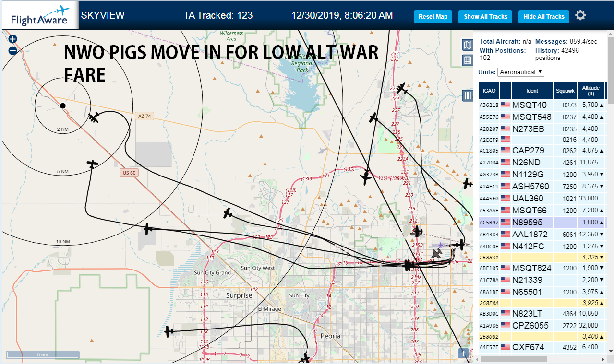Zoom in the map with plus button
Image resolution: width=614 pixels, height=364 pixels.
(12, 39)
